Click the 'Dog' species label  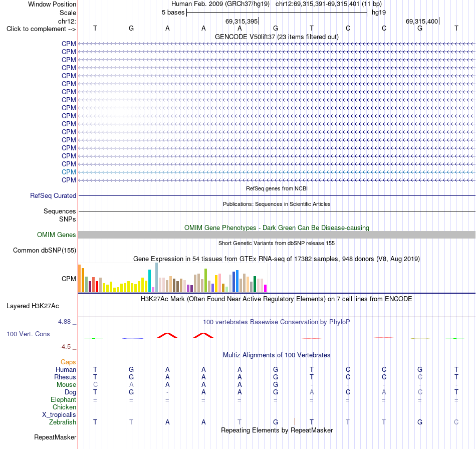pos(70,392)
